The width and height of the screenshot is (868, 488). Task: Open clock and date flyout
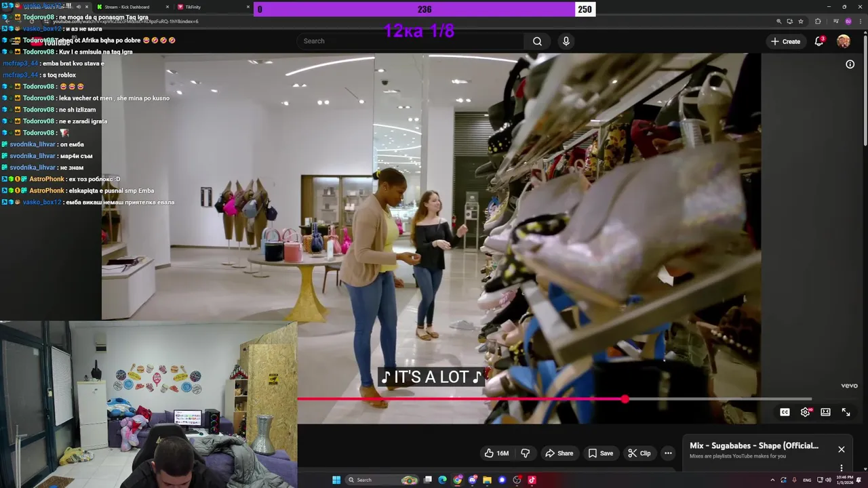845,480
